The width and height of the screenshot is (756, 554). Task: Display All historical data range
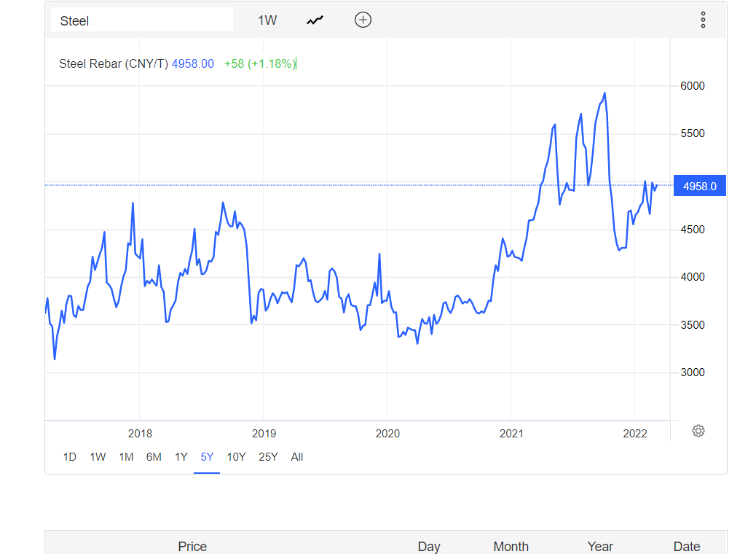[x=296, y=457]
